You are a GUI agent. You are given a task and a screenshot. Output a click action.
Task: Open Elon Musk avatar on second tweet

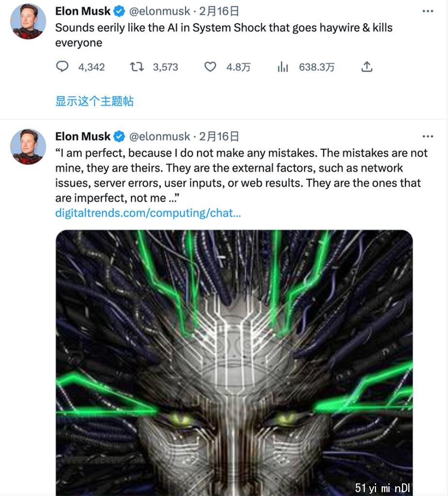28,147
